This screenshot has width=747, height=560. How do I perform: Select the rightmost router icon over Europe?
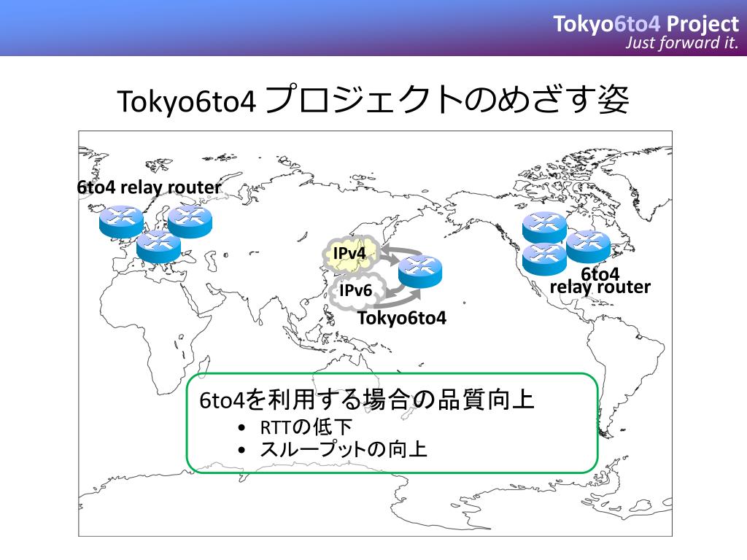point(190,222)
